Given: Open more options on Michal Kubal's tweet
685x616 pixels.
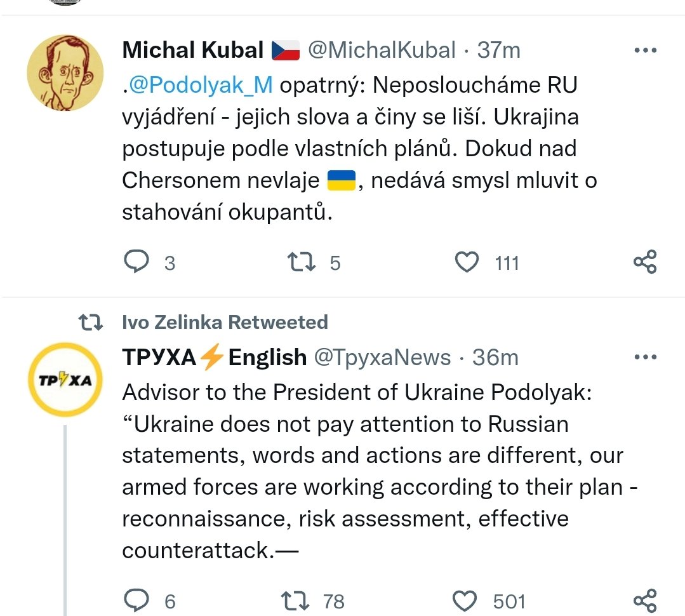Looking at the screenshot, I should tap(646, 50).
